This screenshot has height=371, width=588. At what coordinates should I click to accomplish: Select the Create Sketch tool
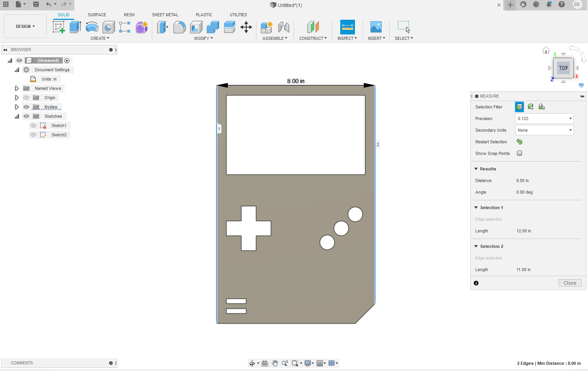coord(58,27)
